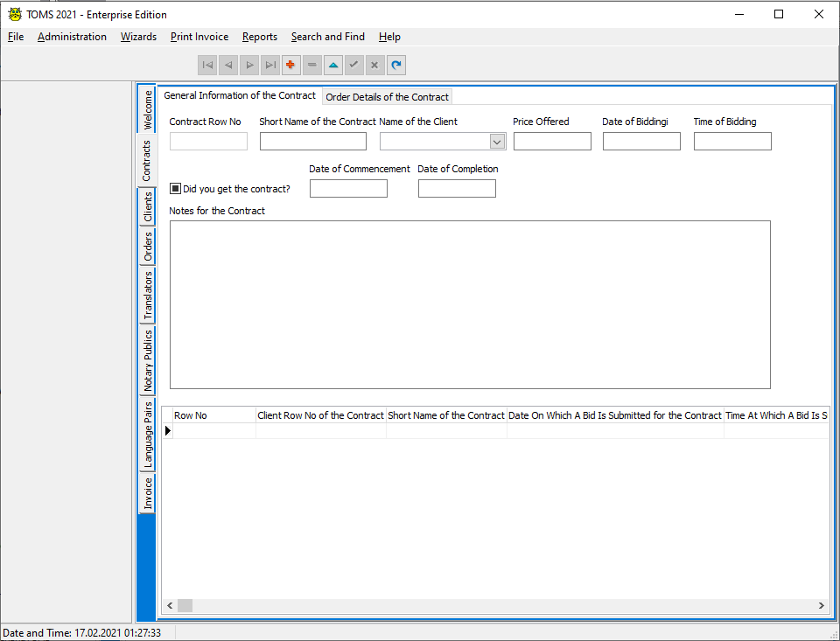Screen dimensions: 840x641
Task: Expand the Name of the Client dropdown
Action: 497,142
